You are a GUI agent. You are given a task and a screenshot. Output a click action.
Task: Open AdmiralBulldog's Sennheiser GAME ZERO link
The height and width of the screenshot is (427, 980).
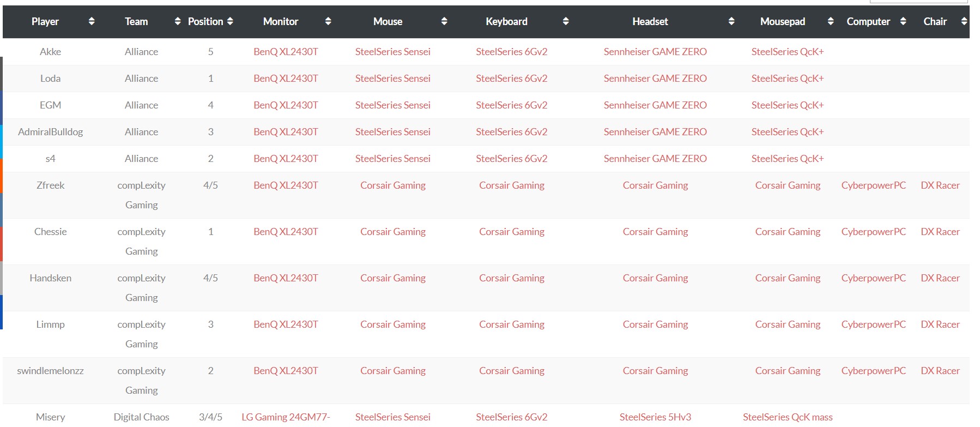point(655,132)
